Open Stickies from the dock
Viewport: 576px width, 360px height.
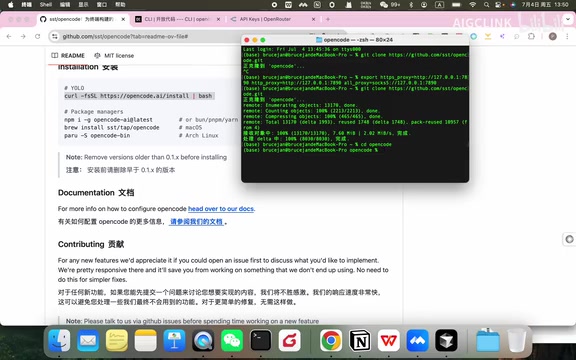[116, 340]
